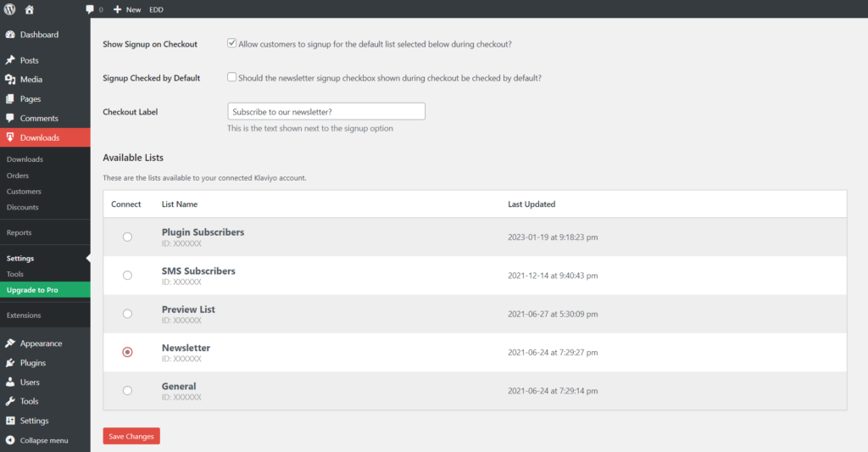Click the Newsletter list name text

pyautogui.click(x=186, y=348)
